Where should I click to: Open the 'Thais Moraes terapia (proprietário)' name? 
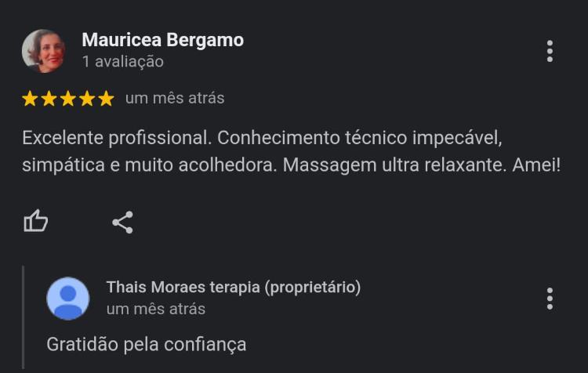point(234,287)
